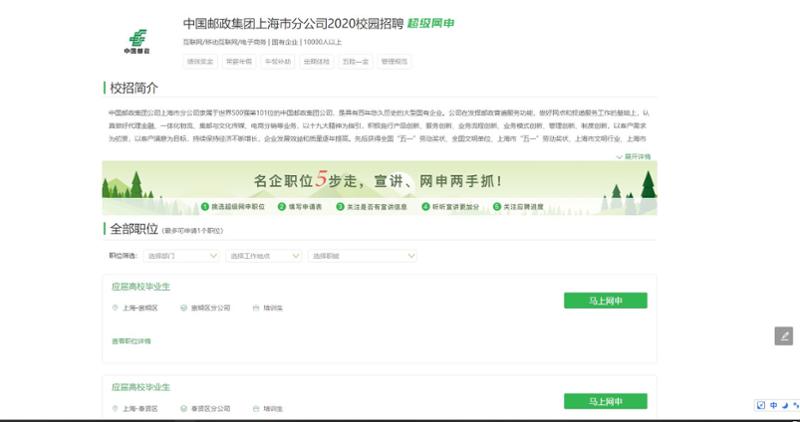Open the first 应届高校毕业生 job title
This screenshot has height=422, width=800.
click(x=141, y=286)
